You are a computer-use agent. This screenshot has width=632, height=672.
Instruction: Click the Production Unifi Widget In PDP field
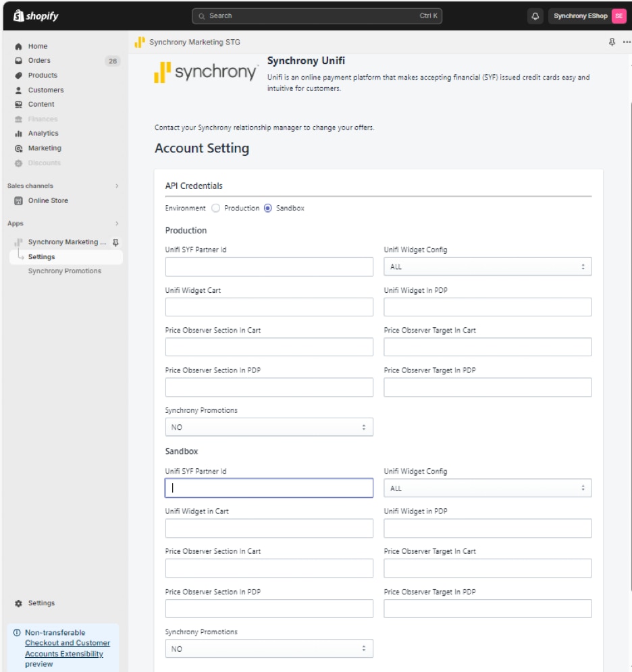(488, 307)
